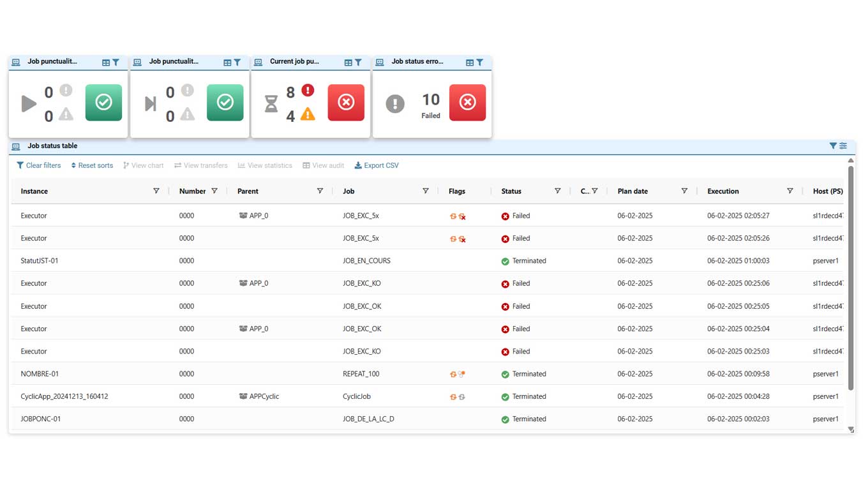
Task: Click settings sliders icon in Job status table header
Action: 843,146
